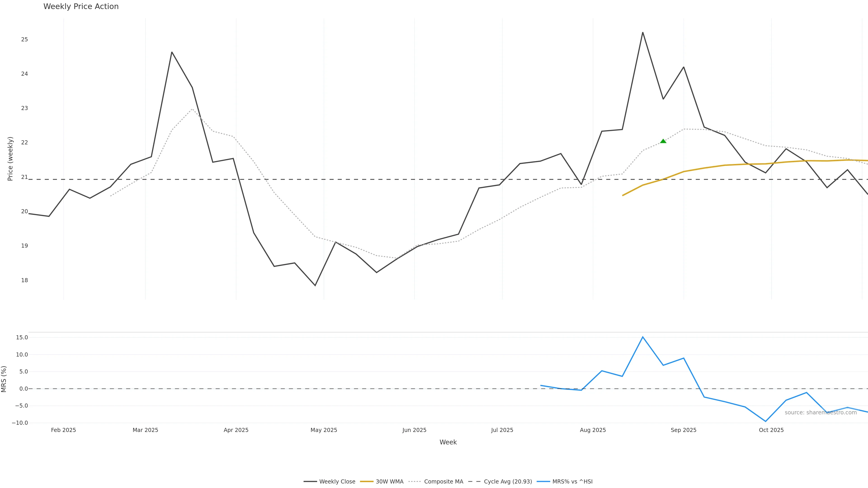Toggle the MRS% vs ^HSI legend label
Viewport: 868px width, 488px height.
click(572, 482)
